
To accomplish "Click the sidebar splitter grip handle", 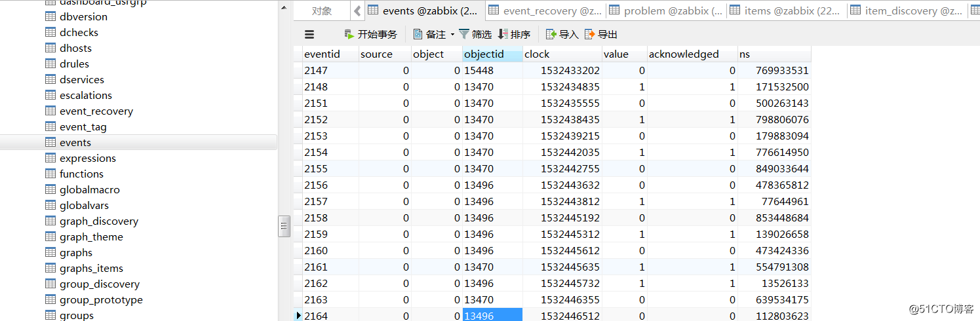I will [284, 227].
